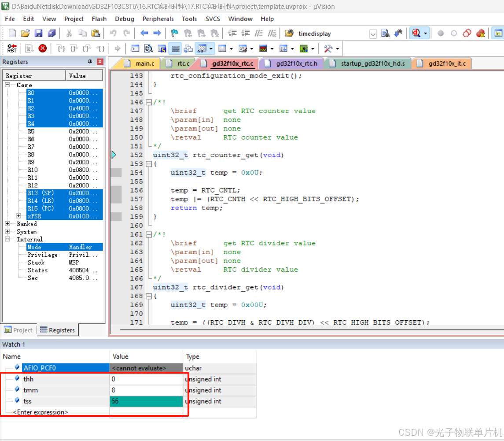Open the Logic Analyzer dropdown arrow

click(272, 49)
